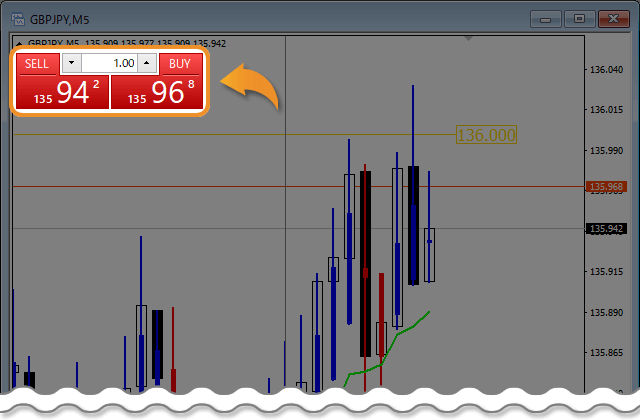The height and width of the screenshot is (420, 640).
Task: Click the buy price tile showing 135.968
Action: click(157, 94)
